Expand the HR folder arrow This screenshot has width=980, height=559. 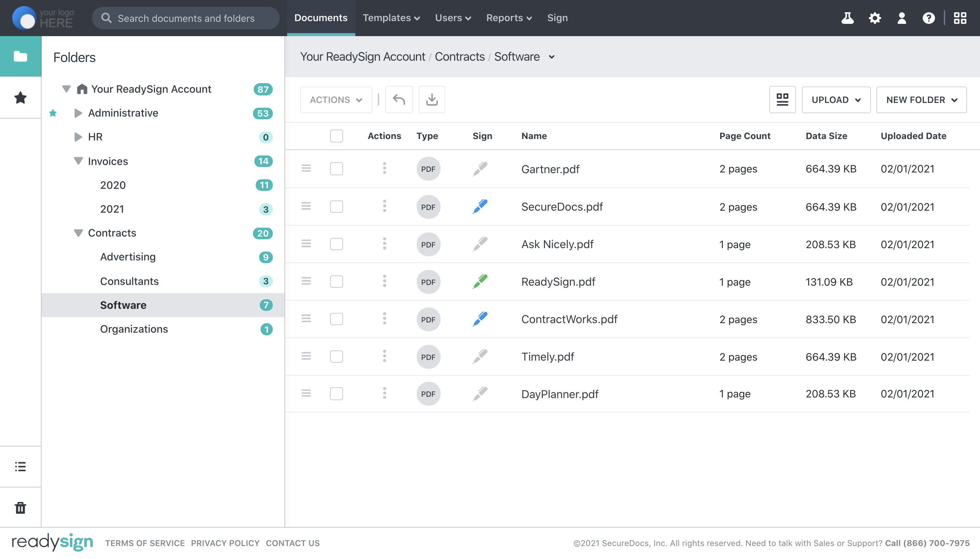click(x=78, y=137)
